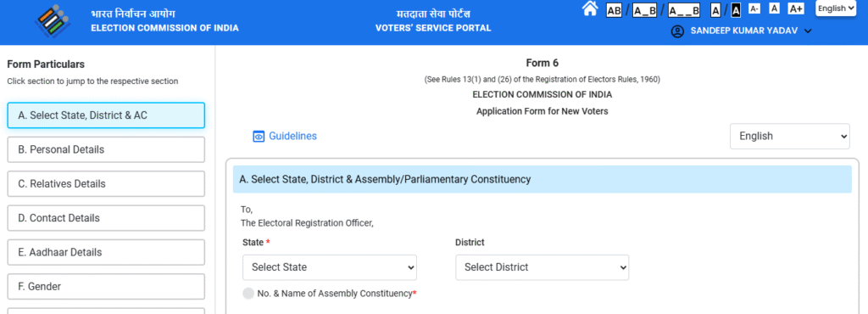Click the user profile avatar icon
The image size is (868, 314).
pyautogui.click(x=677, y=31)
